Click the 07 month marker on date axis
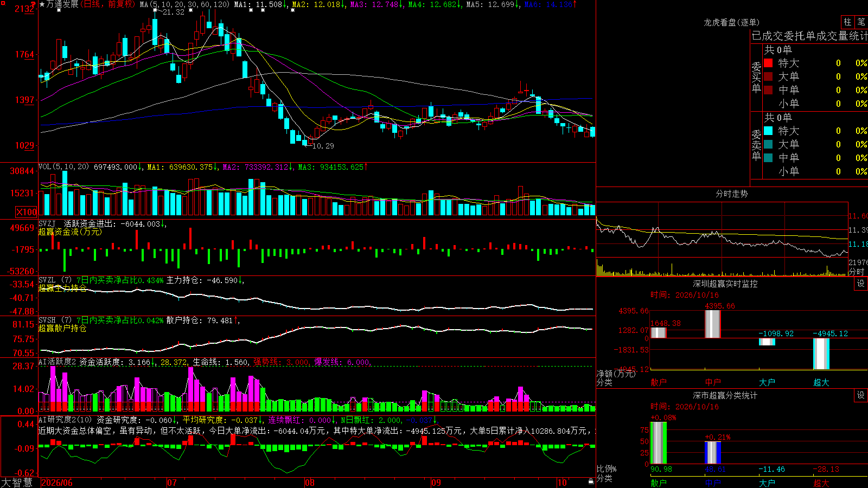This screenshot has width=868, height=488. 172,483
